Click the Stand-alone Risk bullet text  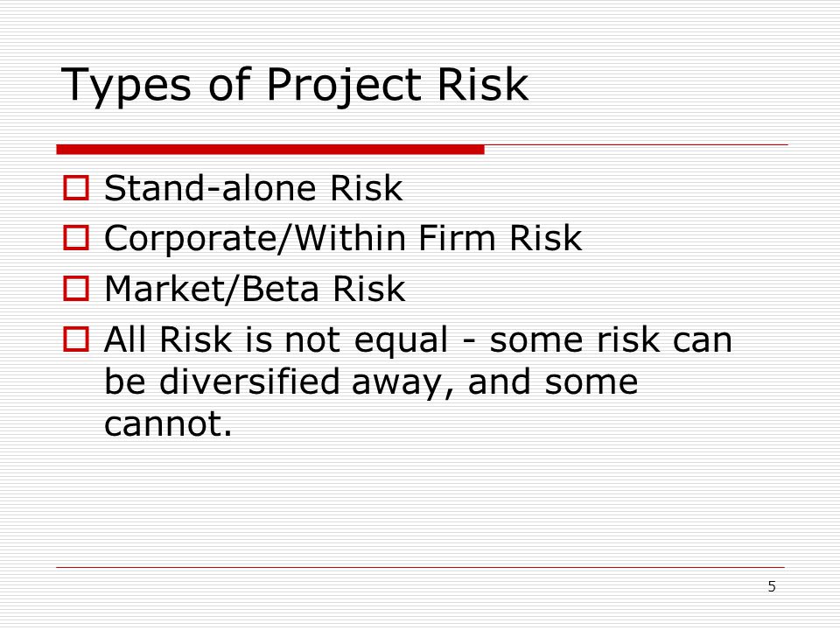[254, 189]
